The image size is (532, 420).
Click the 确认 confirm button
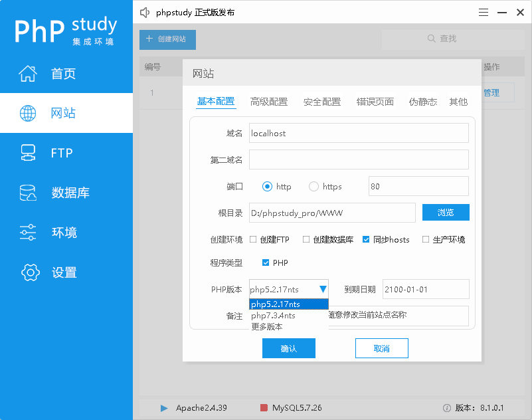click(x=288, y=348)
